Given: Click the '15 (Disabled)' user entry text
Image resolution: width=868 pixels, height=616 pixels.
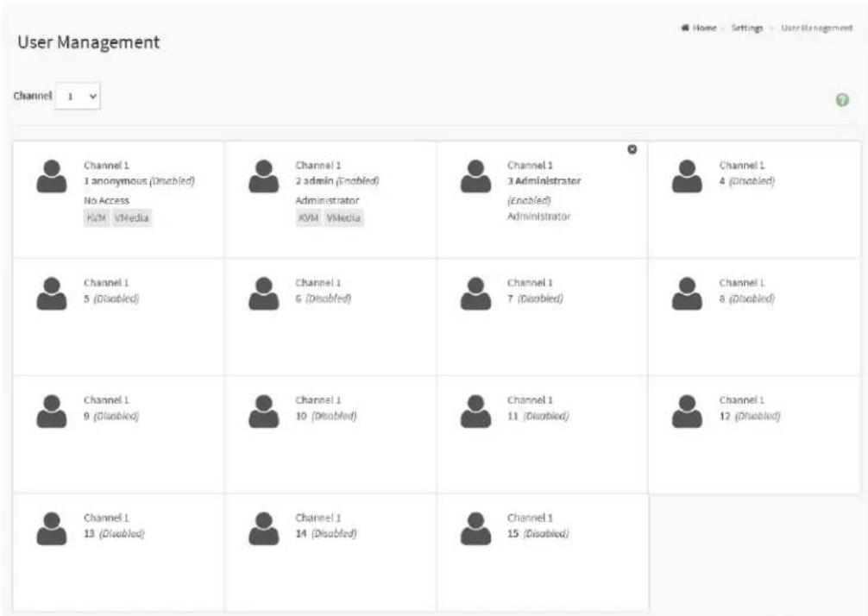Looking at the screenshot, I should (538, 534).
